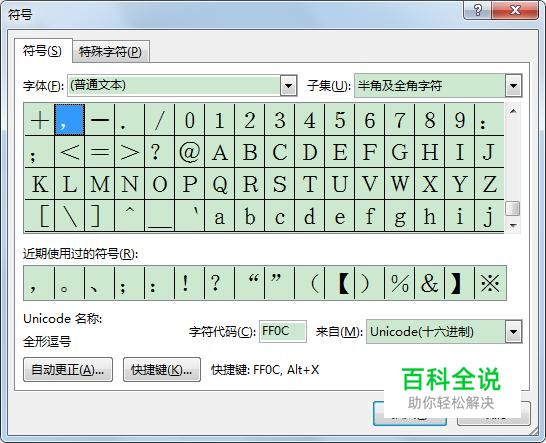Pick recent symbol percent sign
The height and width of the screenshot is (443, 546).
(399, 283)
